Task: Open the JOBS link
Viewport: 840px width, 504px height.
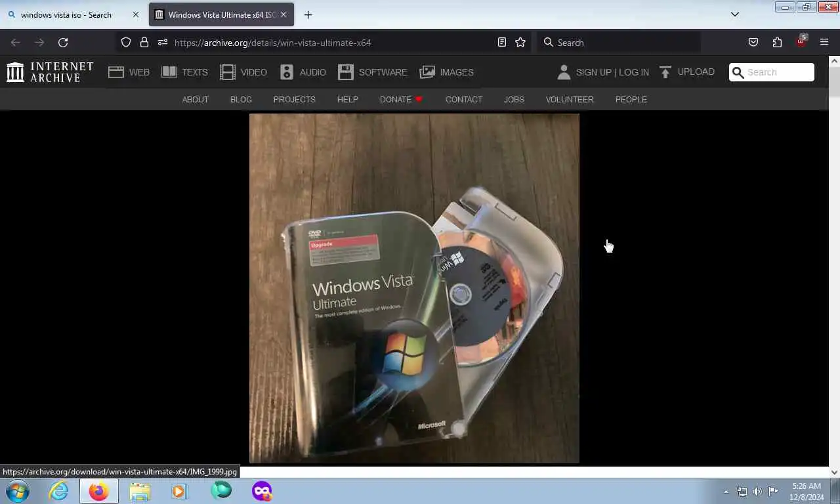Action: tap(514, 100)
